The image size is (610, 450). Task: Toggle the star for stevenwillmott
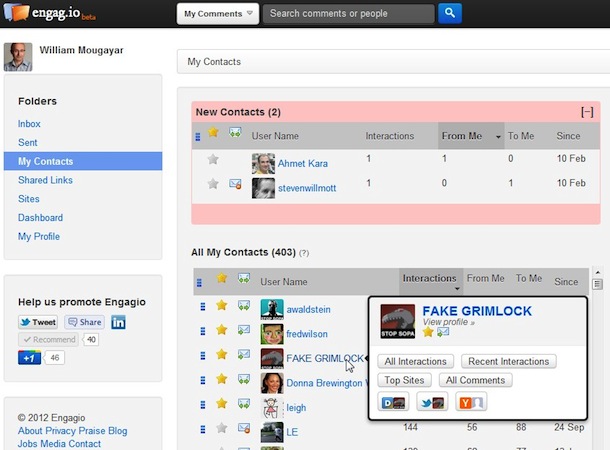[x=213, y=183]
